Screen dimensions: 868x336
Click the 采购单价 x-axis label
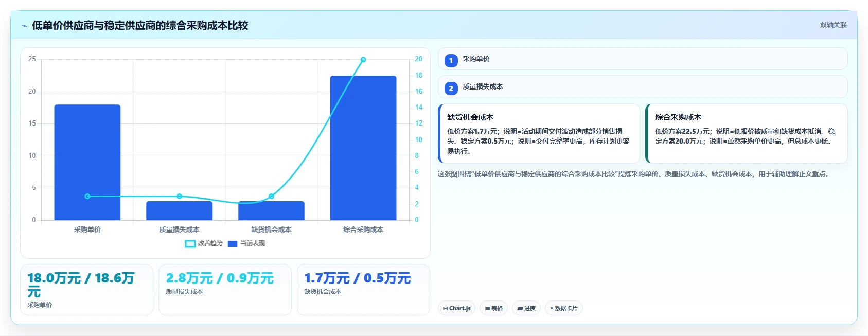pyautogui.click(x=87, y=230)
